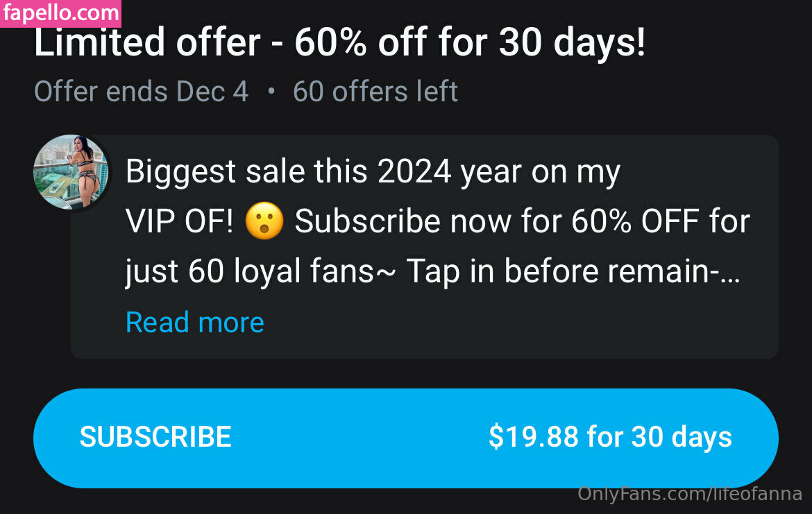Click the bullet dot between offer details

tap(271, 92)
